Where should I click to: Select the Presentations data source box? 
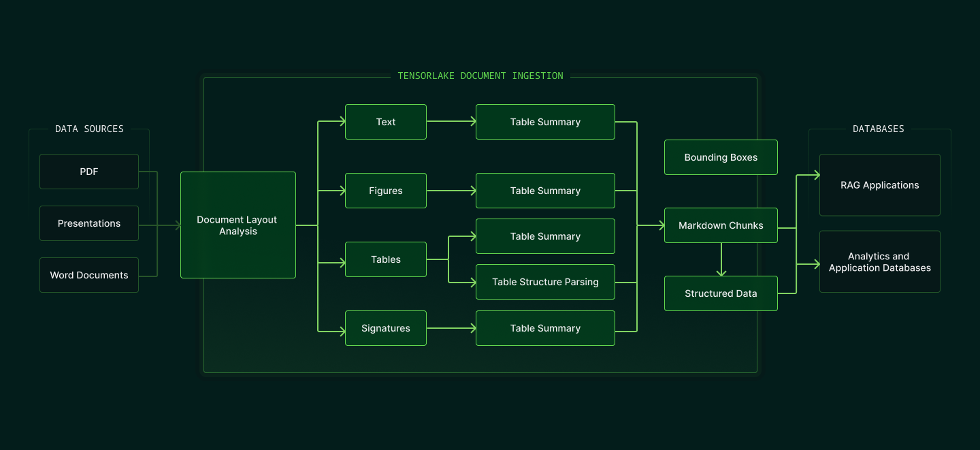tap(89, 223)
